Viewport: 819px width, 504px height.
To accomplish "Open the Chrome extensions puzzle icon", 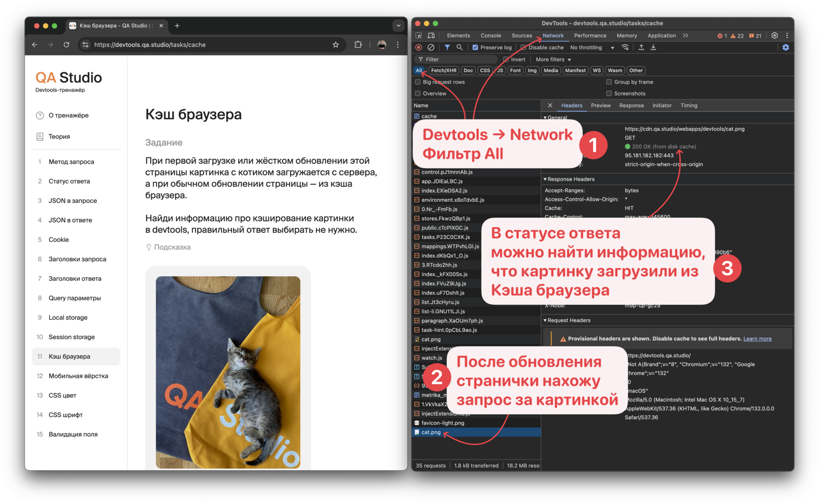I will [x=358, y=44].
